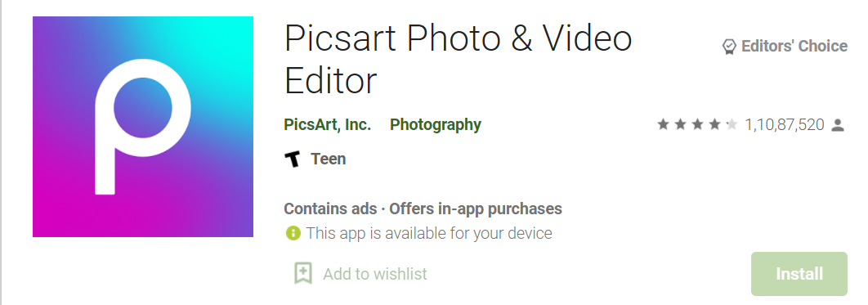Click the wishlist bookmark icon
The width and height of the screenshot is (868, 305).
(x=302, y=273)
